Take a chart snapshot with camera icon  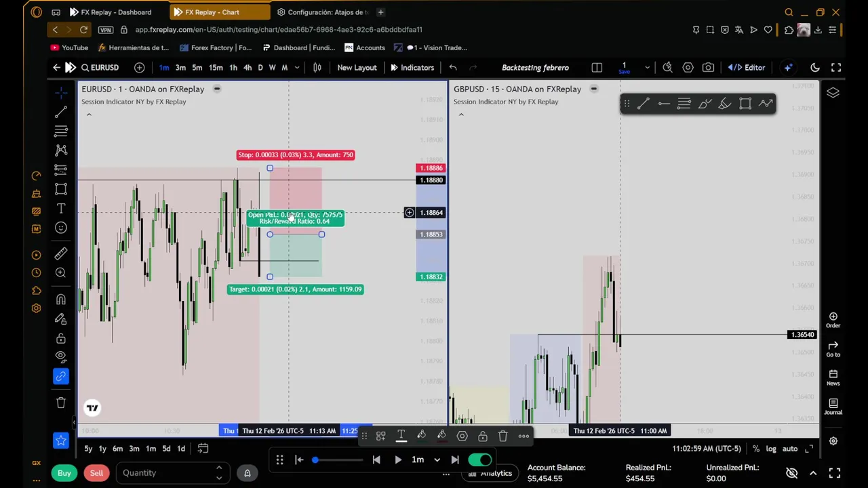[708, 68]
